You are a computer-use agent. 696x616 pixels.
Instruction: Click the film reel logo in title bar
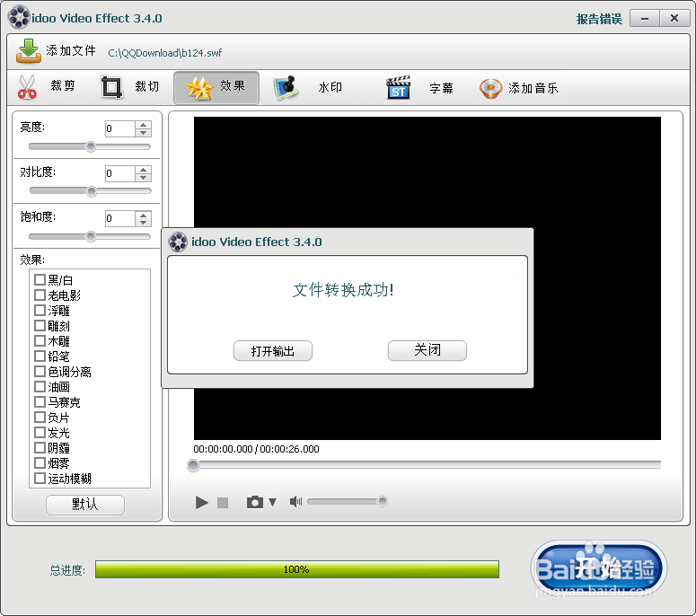pos(19,18)
